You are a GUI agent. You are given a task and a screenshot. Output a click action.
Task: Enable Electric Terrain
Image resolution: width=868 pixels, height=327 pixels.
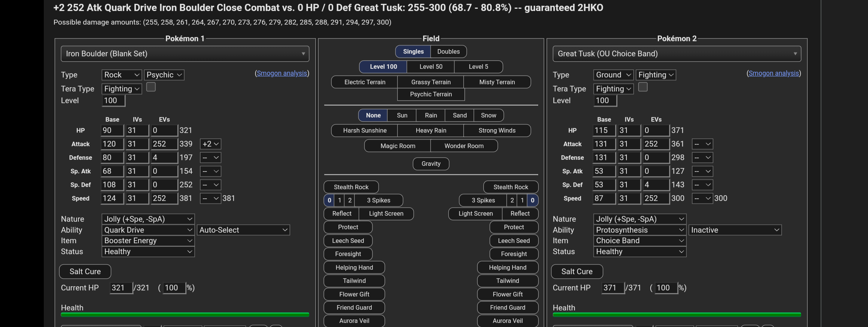pos(365,82)
